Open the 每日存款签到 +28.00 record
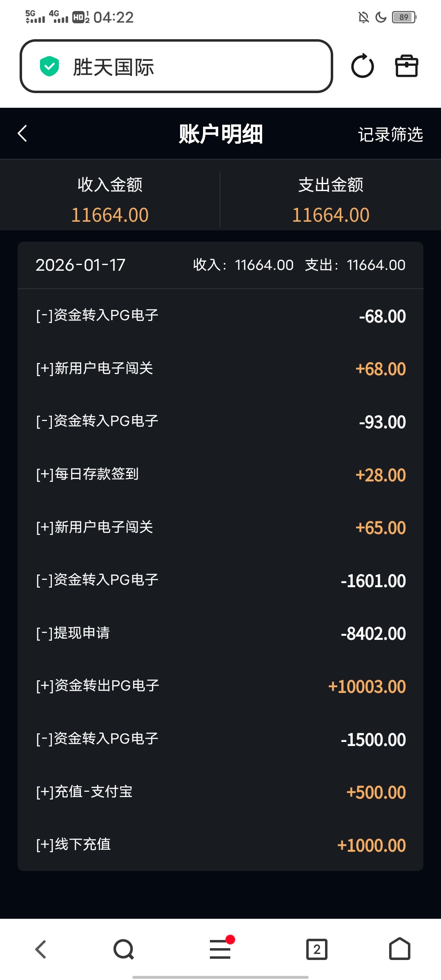Viewport: 441px width, 980px height. pos(220,474)
